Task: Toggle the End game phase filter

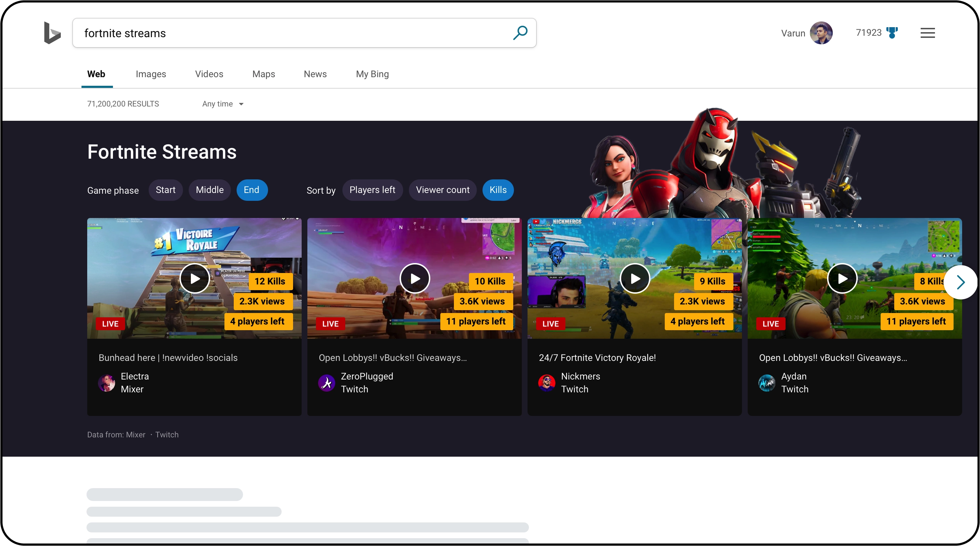Action: pos(252,190)
